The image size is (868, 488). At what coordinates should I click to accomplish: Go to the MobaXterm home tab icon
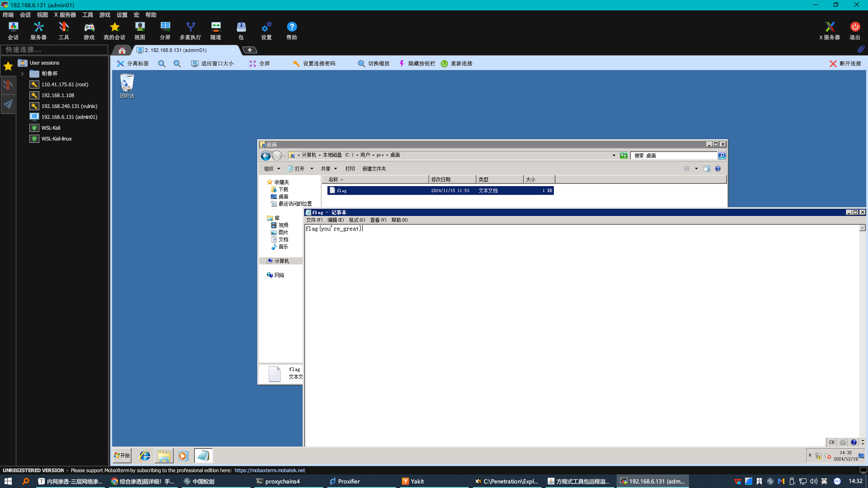tap(122, 50)
